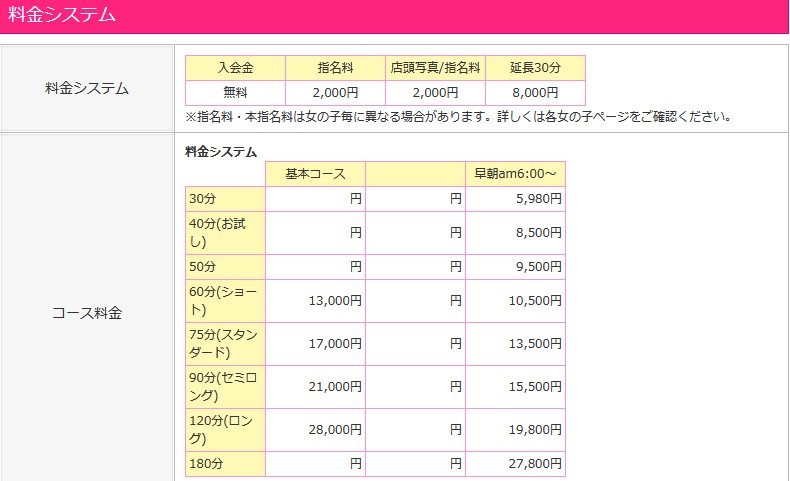Click the 40分(お試し) row label
The width and height of the screenshot is (790, 481).
pos(225,232)
